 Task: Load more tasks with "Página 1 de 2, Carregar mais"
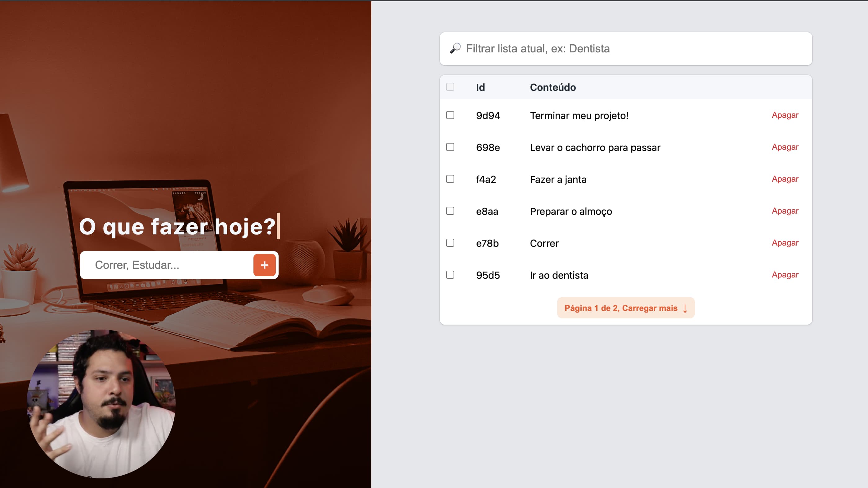(x=626, y=308)
